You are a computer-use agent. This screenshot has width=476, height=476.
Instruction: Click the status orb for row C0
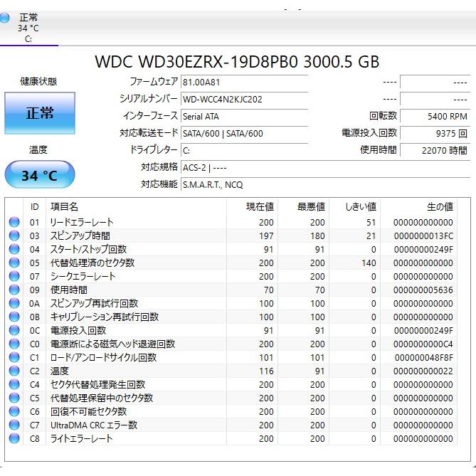[14, 344]
